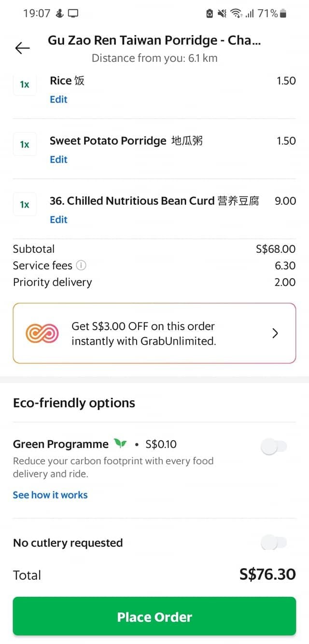
Task: Tap the back arrow icon
Action: click(22, 48)
